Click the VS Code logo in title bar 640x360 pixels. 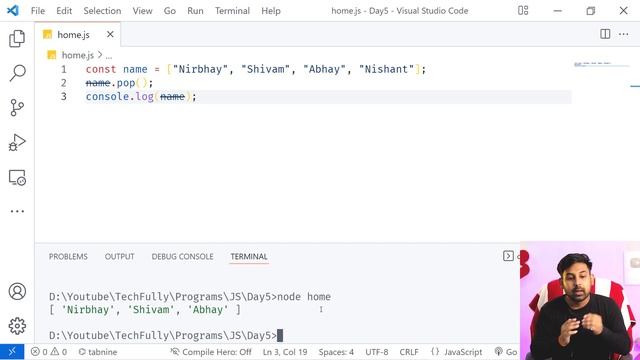coord(13,10)
